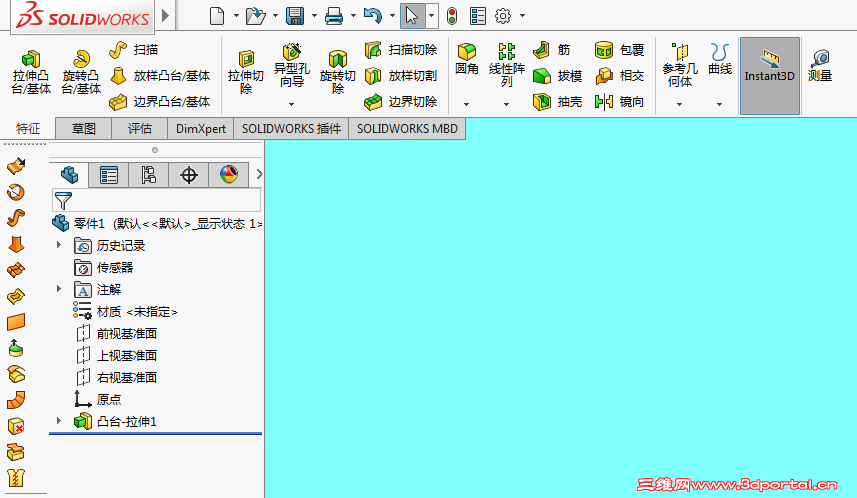The image size is (857, 498).
Task: Select Boundary Cut (边界切除)
Action: (401, 102)
